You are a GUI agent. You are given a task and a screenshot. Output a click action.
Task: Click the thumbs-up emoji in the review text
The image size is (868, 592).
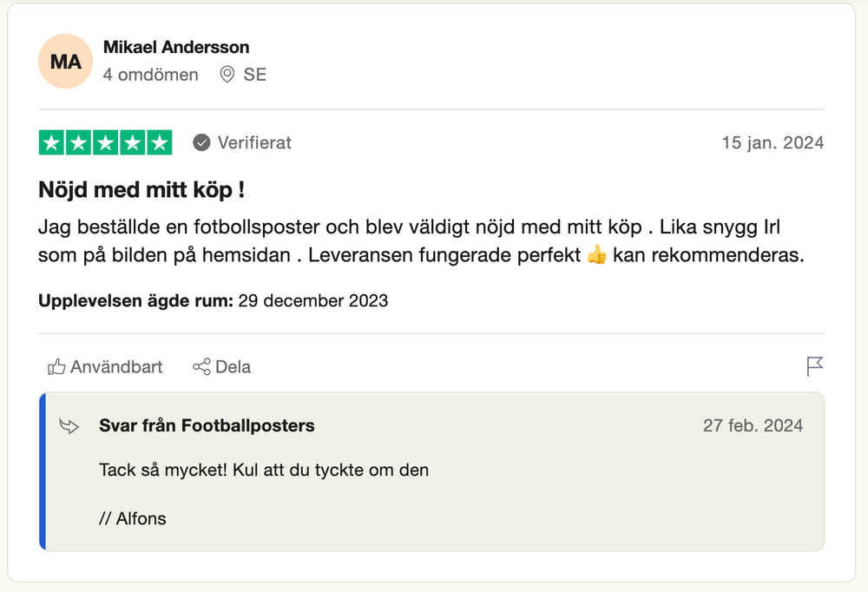point(596,256)
